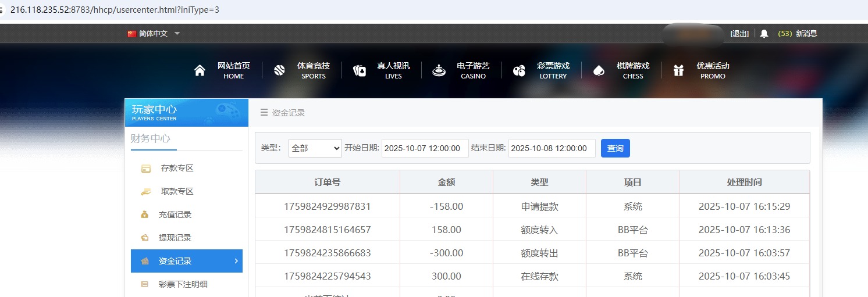Image resolution: width=868 pixels, height=297 pixels.
Task: Click the sports ball icon
Action: [279, 71]
